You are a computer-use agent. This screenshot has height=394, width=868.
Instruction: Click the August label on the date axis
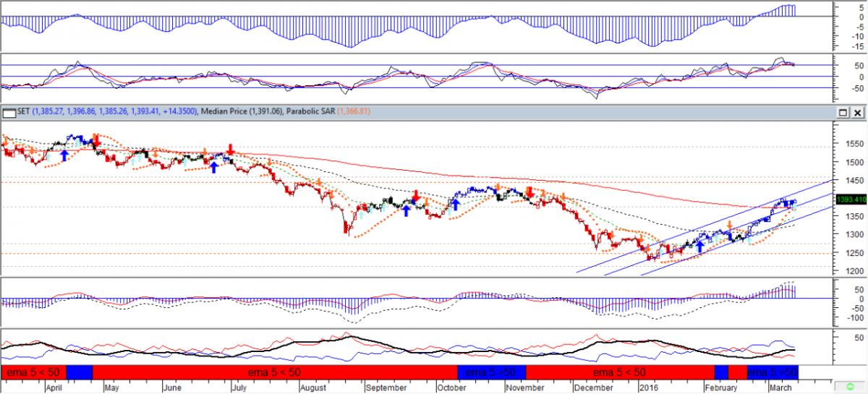coord(312,387)
